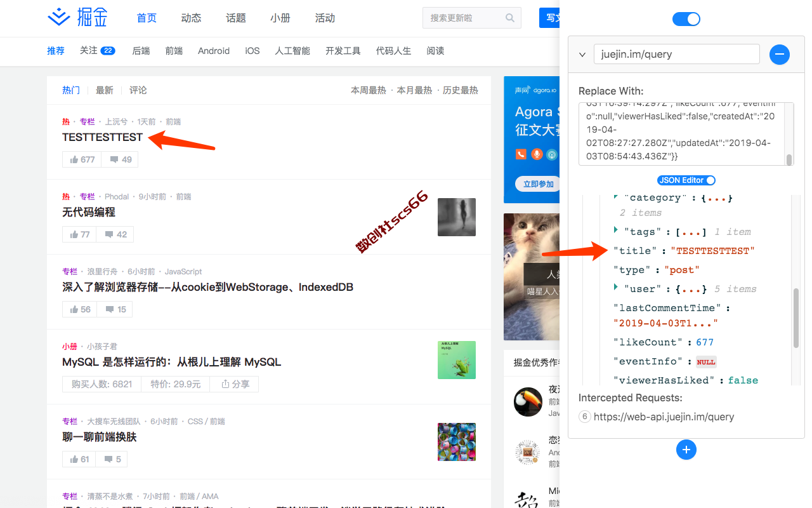Click the Juejin logo
The image size is (812, 508).
coord(77,18)
